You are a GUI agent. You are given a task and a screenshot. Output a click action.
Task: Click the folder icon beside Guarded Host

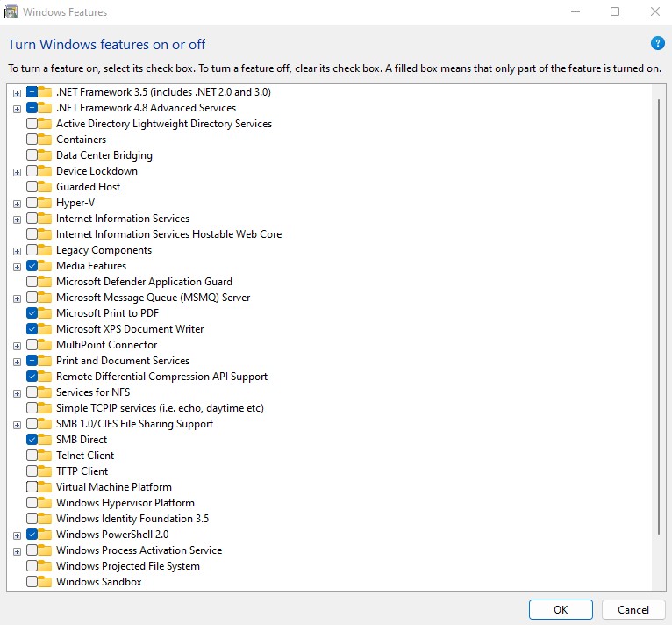pos(46,187)
